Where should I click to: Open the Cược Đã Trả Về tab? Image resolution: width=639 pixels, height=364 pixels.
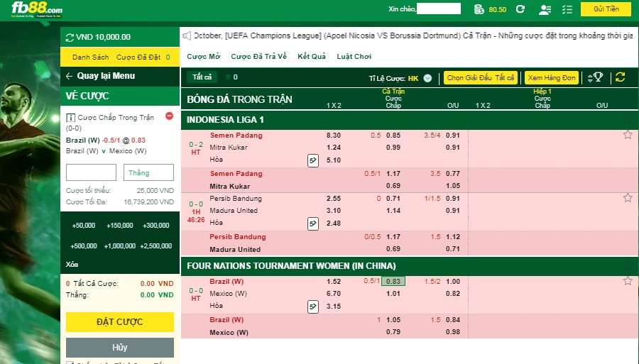(258, 57)
